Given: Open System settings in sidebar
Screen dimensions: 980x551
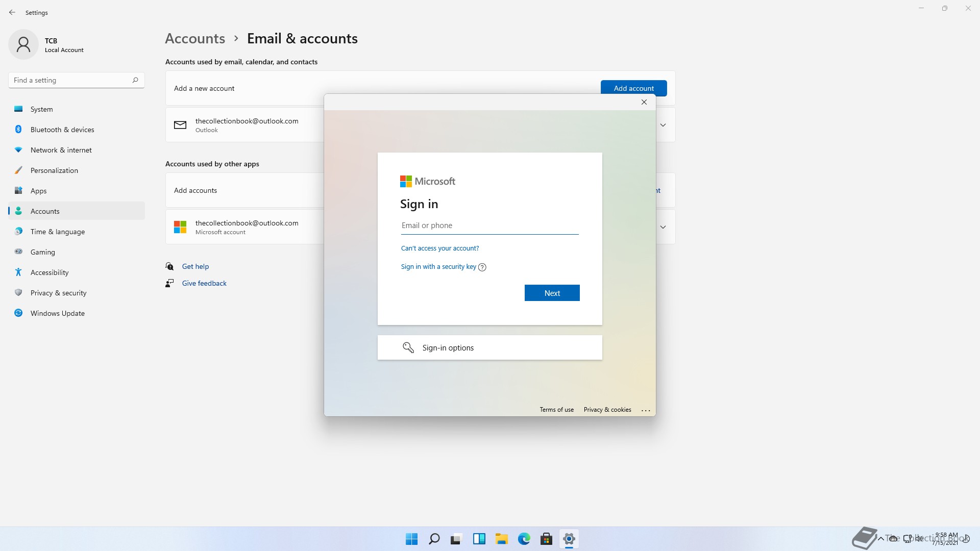Looking at the screenshot, I should pos(77,109).
